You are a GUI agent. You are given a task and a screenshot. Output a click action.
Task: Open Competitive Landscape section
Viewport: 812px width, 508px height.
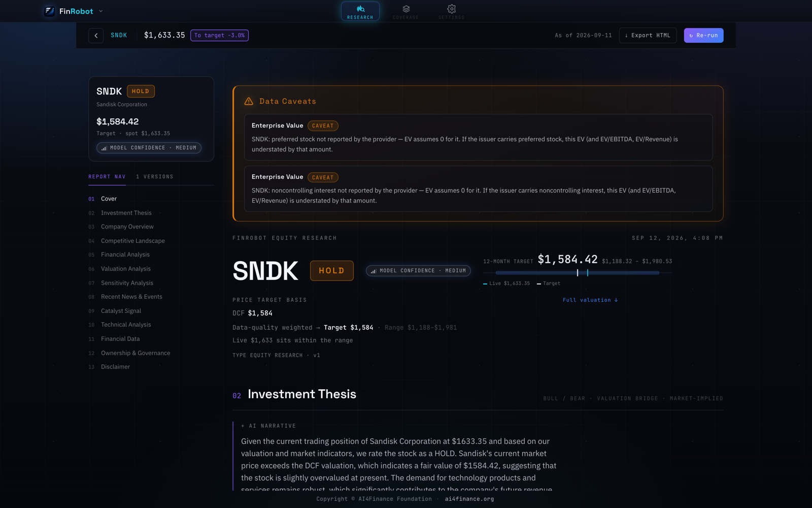coord(133,241)
